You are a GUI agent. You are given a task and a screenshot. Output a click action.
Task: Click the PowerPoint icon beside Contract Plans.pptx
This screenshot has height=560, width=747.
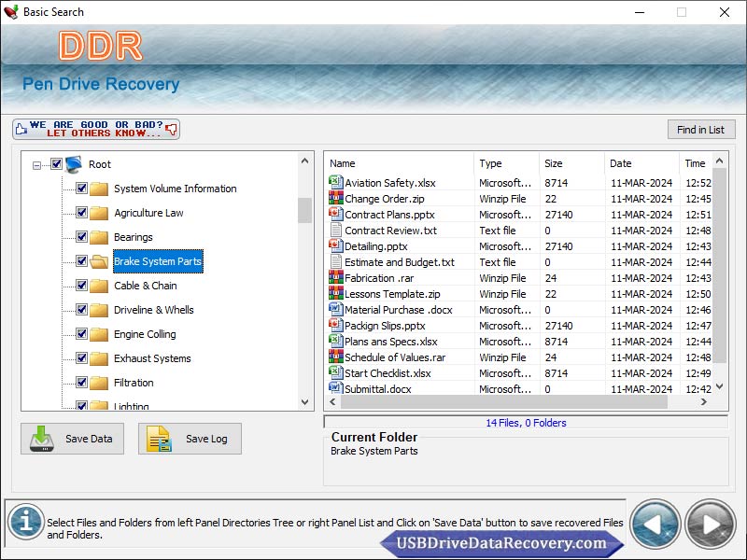click(336, 214)
